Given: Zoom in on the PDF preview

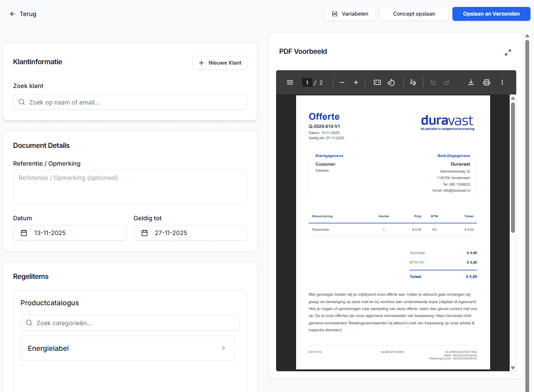Looking at the screenshot, I should point(356,82).
